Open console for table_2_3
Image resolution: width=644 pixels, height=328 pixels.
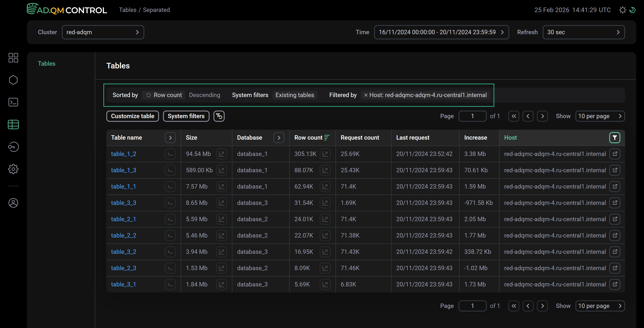(x=170, y=268)
